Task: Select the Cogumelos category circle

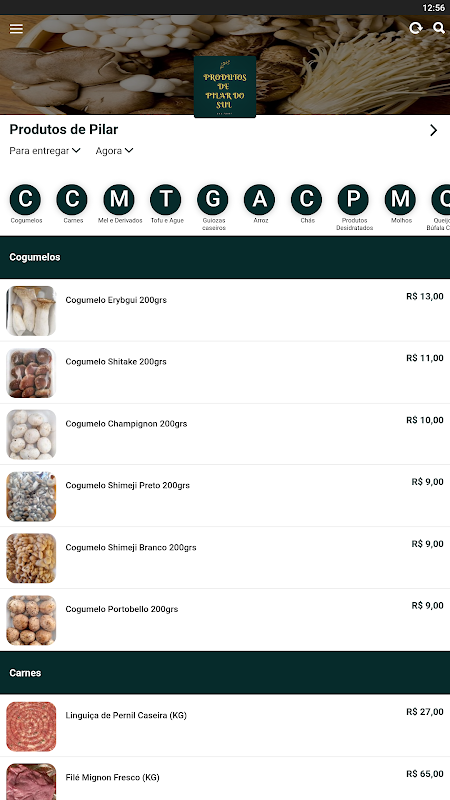Action: pos(25,199)
